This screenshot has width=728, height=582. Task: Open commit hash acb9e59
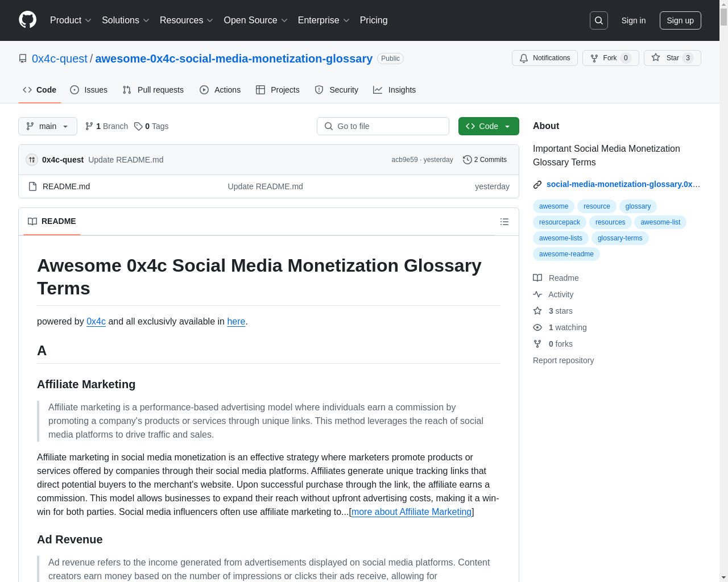click(x=404, y=160)
